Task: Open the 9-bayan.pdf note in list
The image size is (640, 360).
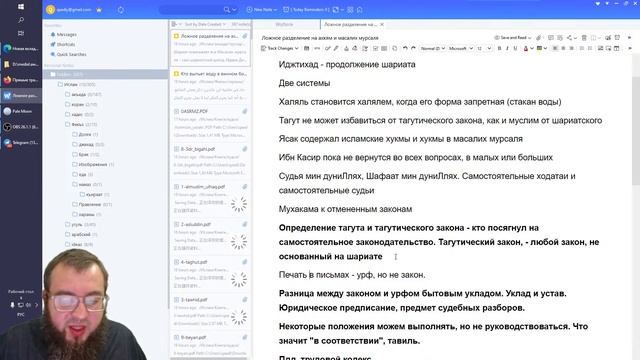Action: [210, 345]
